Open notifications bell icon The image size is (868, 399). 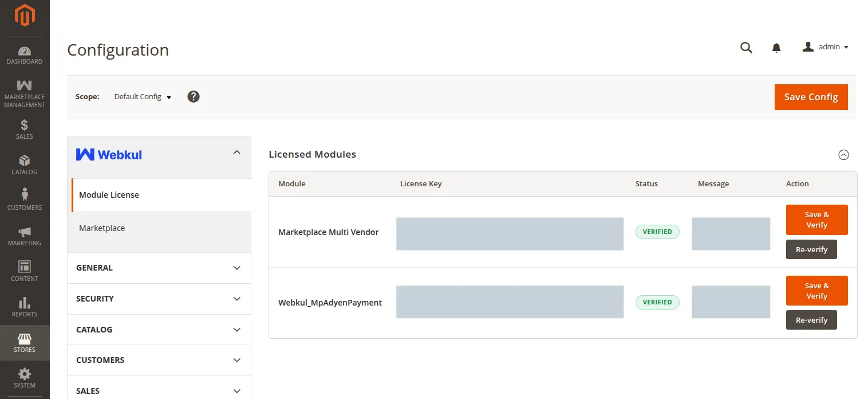click(776, 48)
